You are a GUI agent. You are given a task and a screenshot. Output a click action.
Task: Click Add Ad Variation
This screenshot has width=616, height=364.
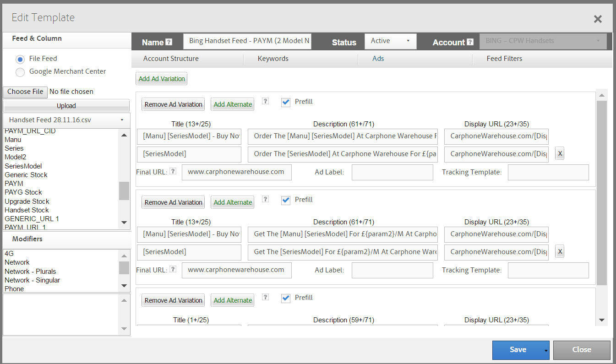[162, 79]
